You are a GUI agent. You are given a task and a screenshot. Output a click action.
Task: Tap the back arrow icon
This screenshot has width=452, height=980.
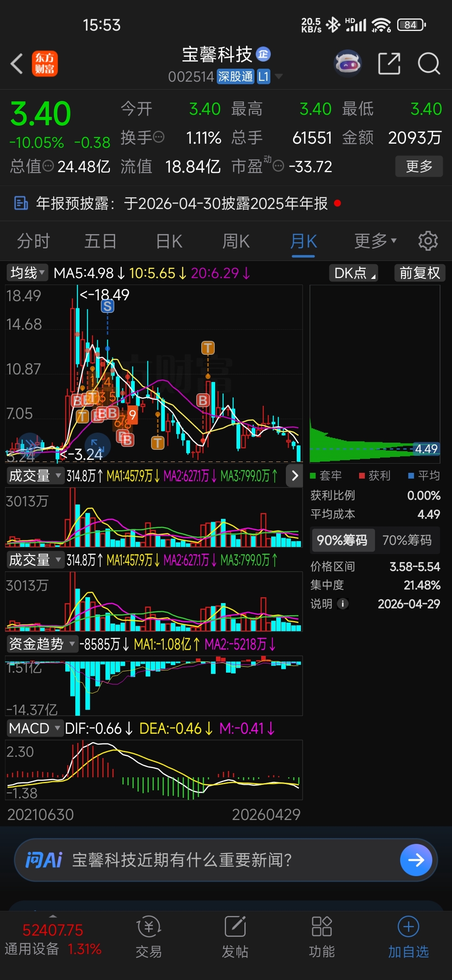17,64
